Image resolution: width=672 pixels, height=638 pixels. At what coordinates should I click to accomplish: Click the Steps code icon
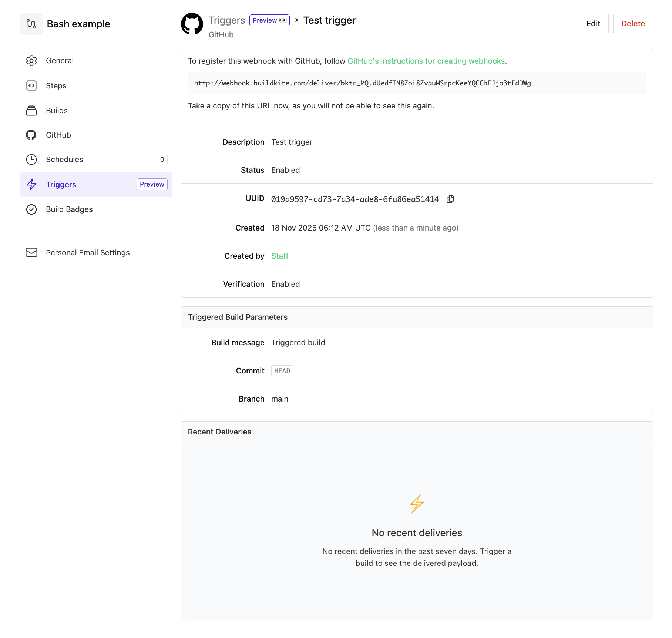pos(31,86)
